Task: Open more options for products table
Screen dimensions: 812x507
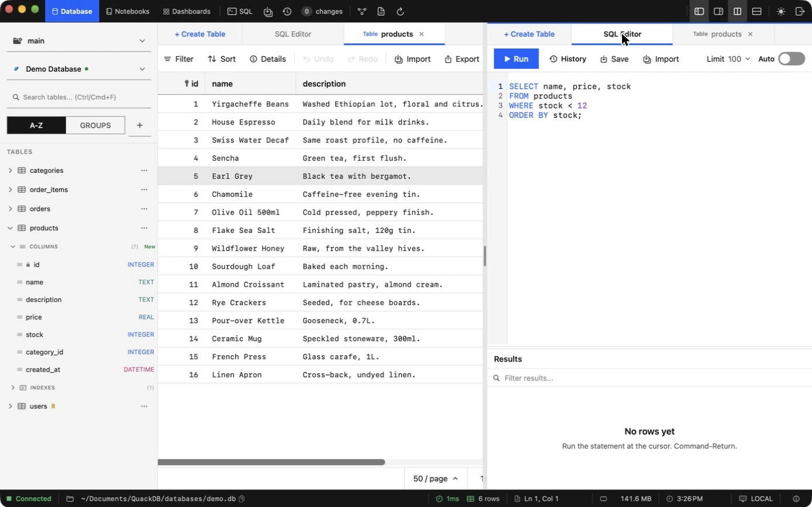Action: 144,228
